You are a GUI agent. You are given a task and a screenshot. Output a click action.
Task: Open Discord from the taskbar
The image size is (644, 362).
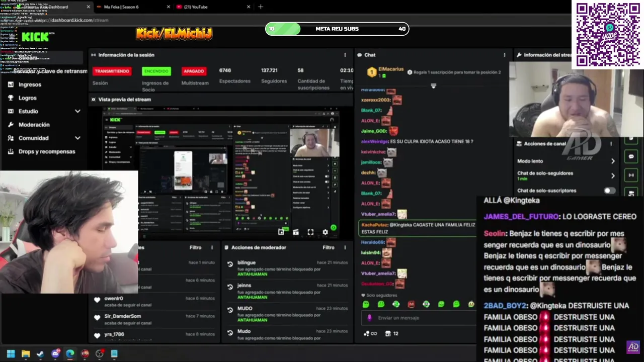click(x=55, y=354)
